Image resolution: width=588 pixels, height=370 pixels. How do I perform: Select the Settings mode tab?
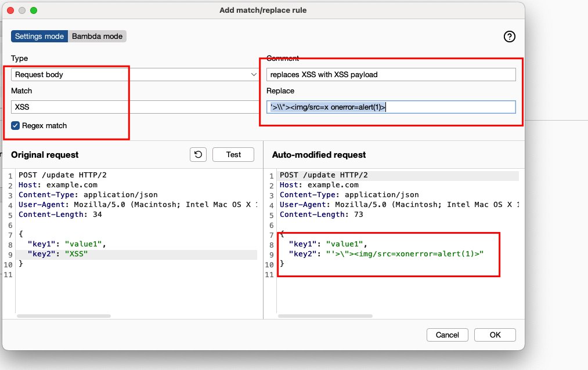39,36
